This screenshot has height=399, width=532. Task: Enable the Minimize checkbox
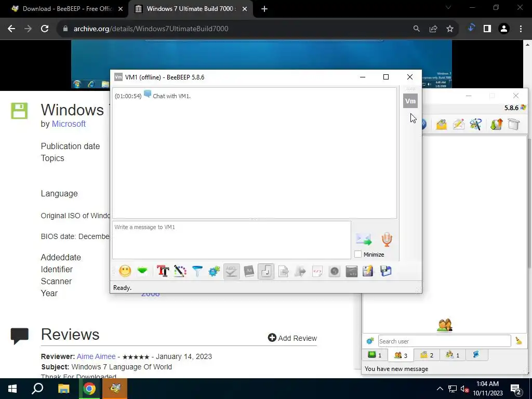tap(358, 254)
